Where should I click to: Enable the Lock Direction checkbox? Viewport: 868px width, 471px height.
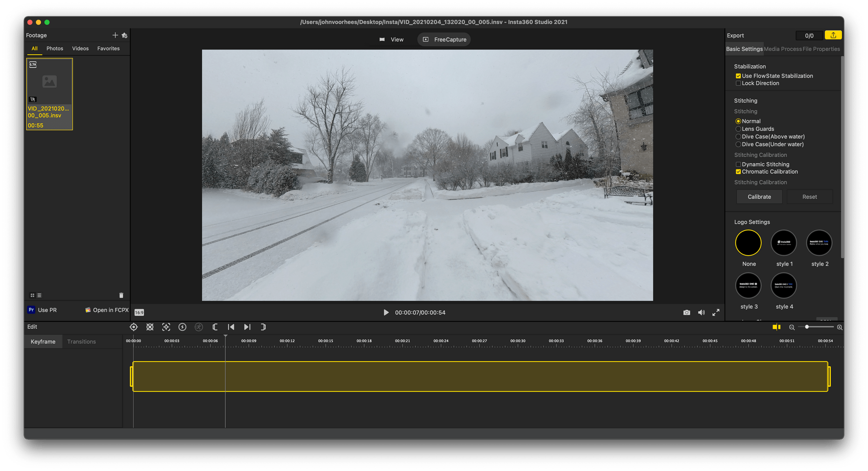point(738,84)
